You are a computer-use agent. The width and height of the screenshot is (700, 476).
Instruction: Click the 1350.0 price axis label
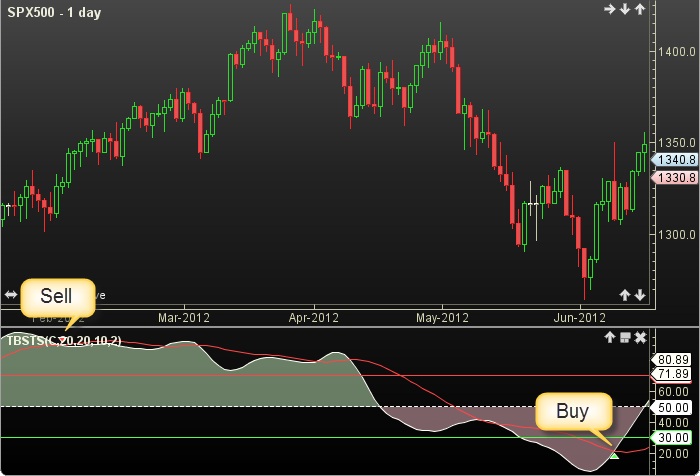(677, 143)
